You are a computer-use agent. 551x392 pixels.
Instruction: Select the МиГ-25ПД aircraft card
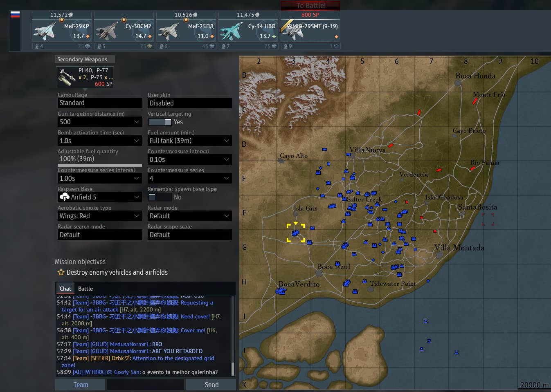[x=186, y=30]
